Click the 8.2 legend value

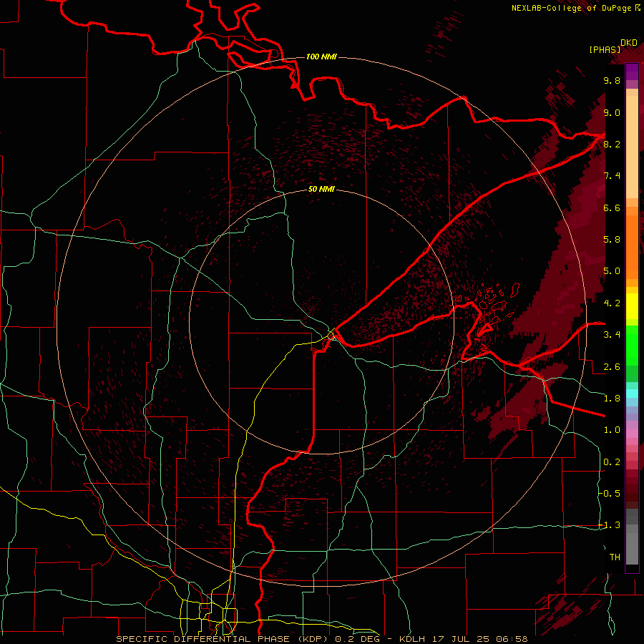[x=612, y=144]
